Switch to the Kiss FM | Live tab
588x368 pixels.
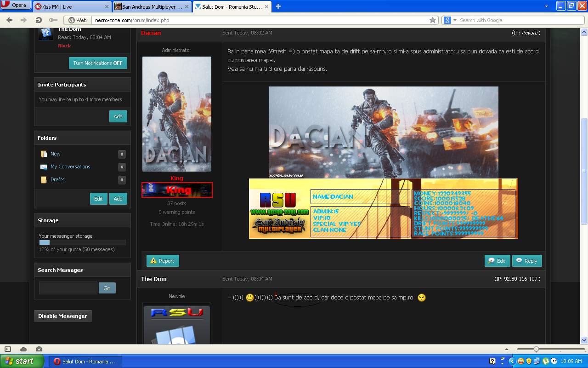[72, 6]
